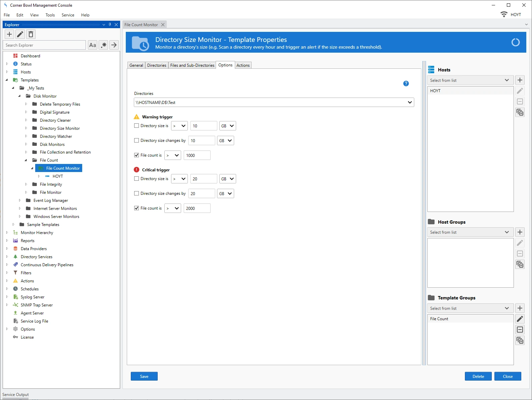
Task: Click the refresh icon in the blue header
Action: [515, 42]
